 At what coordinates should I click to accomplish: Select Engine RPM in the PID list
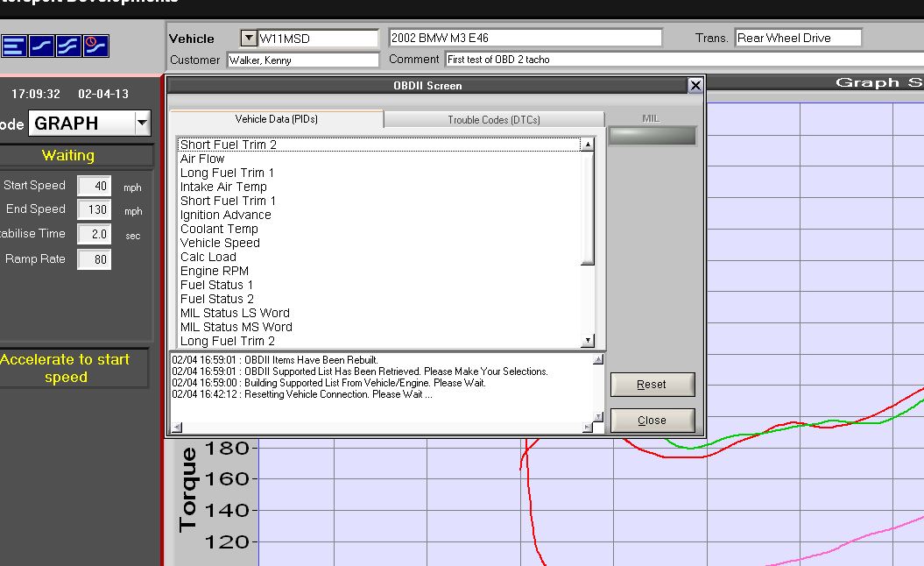[215, 271]
